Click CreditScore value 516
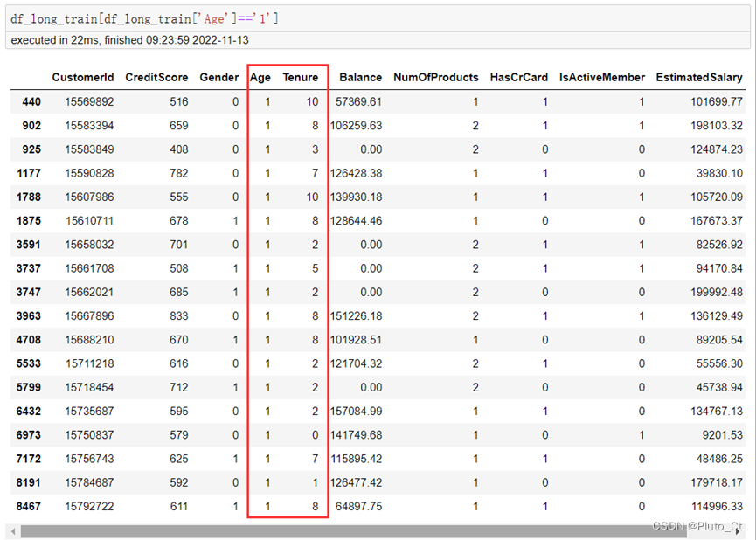Screen dimensions: 756x540 179,101
